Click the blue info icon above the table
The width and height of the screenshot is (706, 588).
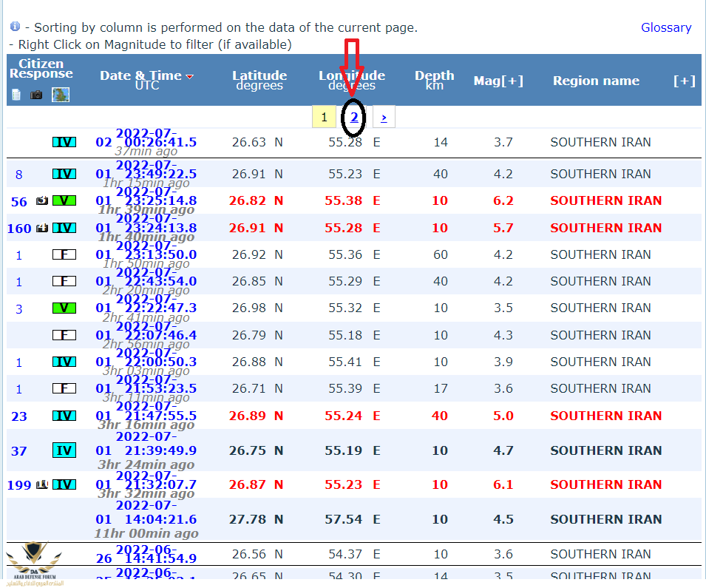15,27
